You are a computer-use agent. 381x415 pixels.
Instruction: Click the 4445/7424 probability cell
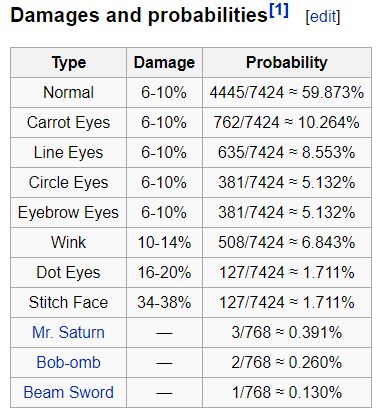tap(287, 92)
